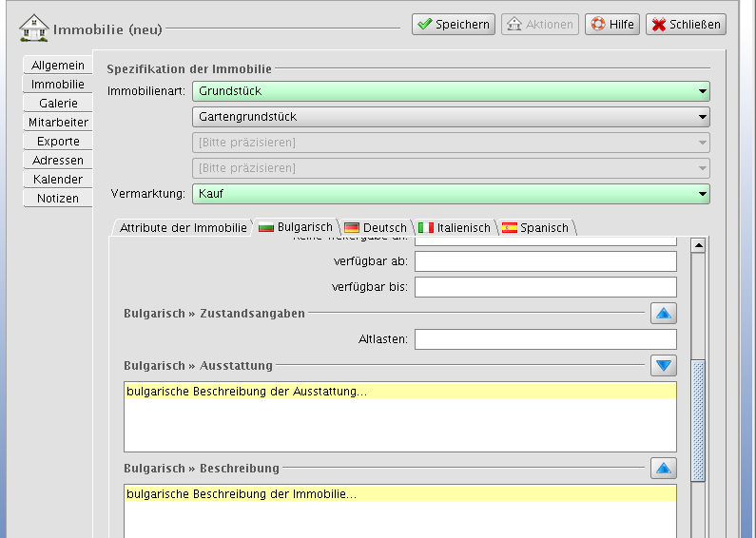Screen dimensions: 756x538
Task: Switch to the Italienisch language tab
Action: tap(454, 228)
